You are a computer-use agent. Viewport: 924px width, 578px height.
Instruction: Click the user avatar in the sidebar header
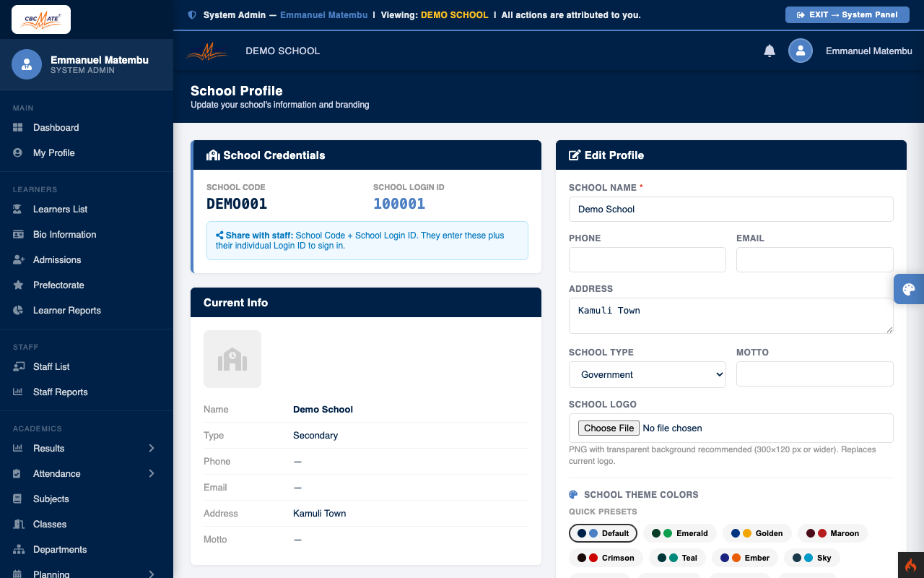click(27, 64)
